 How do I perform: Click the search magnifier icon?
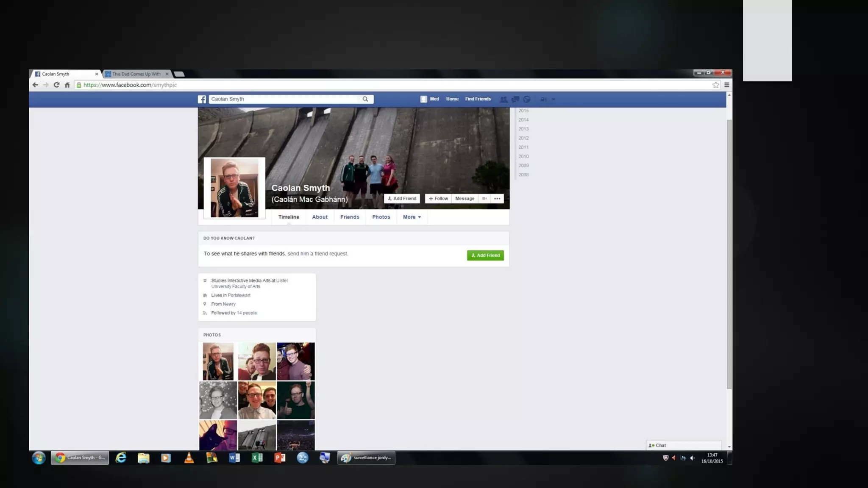365,99
